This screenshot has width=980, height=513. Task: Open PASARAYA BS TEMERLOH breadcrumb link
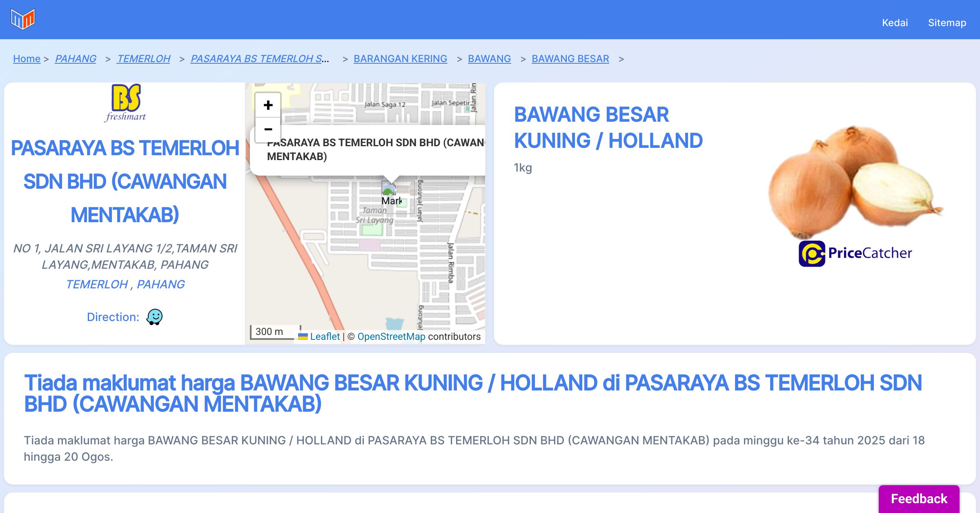(x=260, y=59)
